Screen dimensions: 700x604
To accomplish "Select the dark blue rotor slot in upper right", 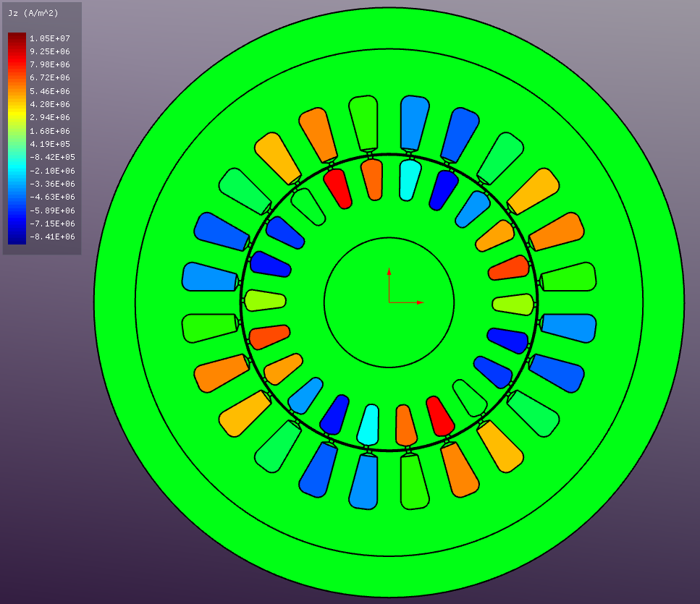I will (444, 190).
